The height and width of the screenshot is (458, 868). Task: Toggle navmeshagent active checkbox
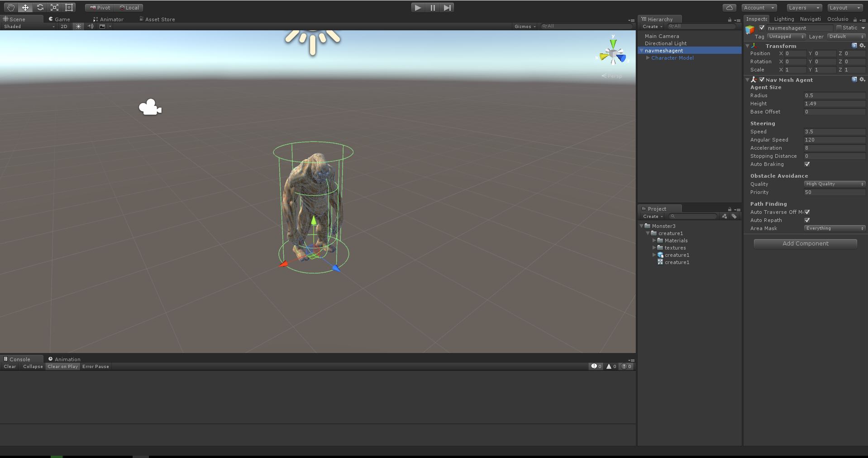tap(762, 28)
